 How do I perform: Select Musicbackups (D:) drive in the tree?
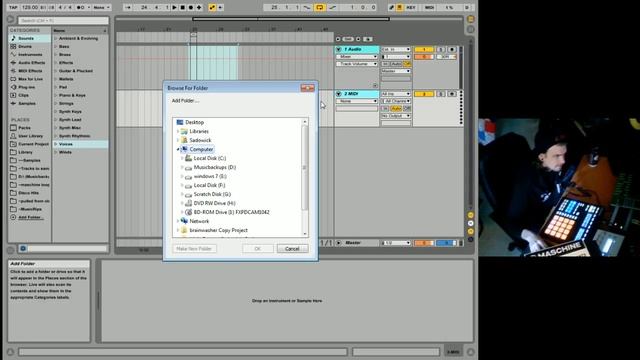pos(215,167)
